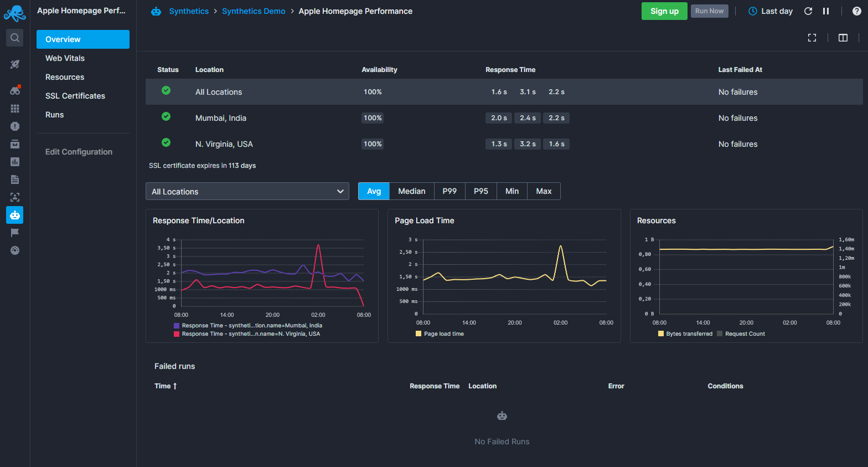Open the Web Vitals tab
Image resolution: width=868 pixels, height=467 pixels.
(83, 58)
